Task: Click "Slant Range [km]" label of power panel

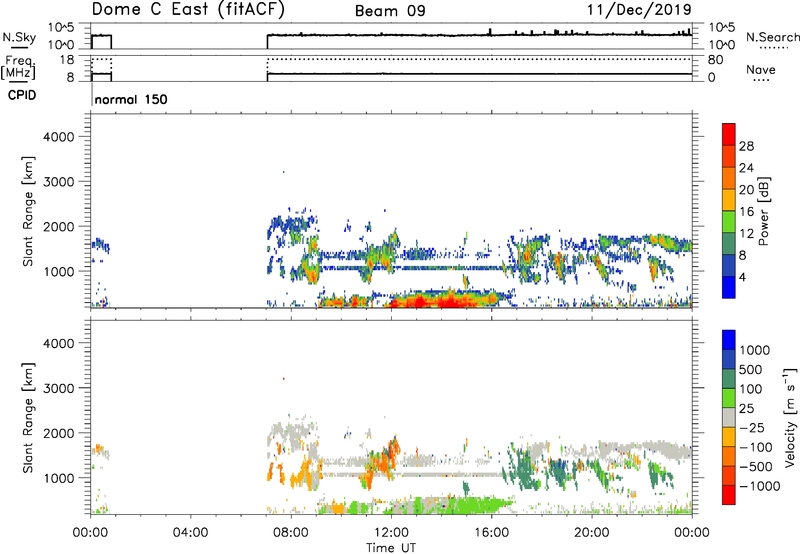Action: [x=28, y=211]
